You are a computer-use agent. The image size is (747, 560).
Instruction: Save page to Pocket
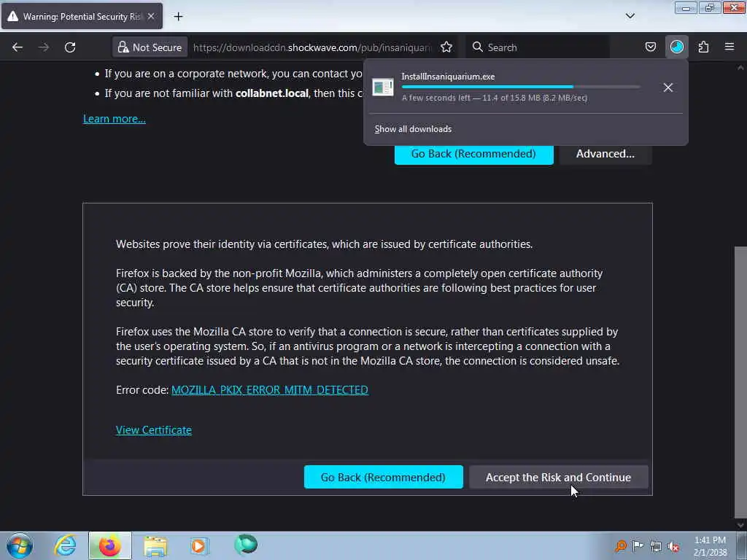click(651, 47)
